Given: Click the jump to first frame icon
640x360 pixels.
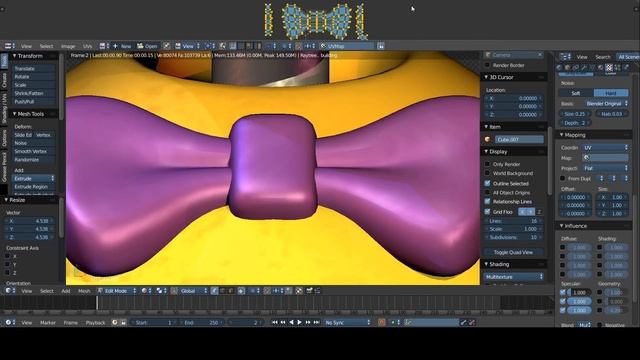Looking at the screenshot, I should (x=275, y=322).
